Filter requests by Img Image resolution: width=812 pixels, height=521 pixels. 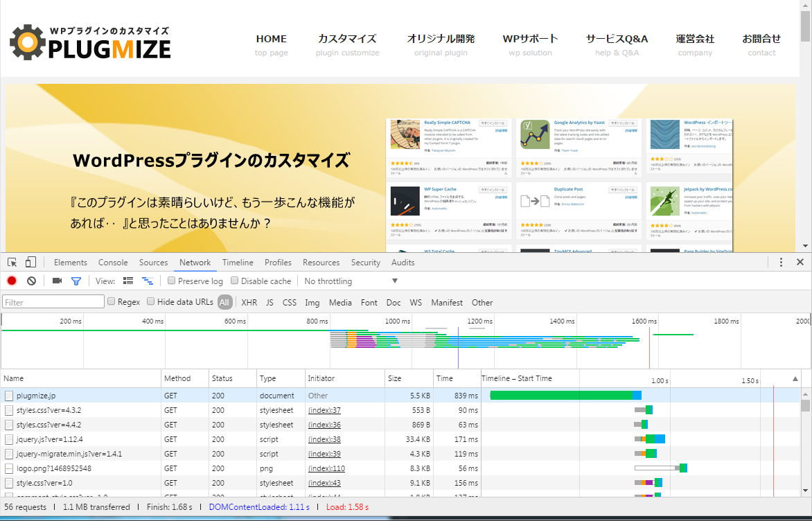click(x=312, y=303)
